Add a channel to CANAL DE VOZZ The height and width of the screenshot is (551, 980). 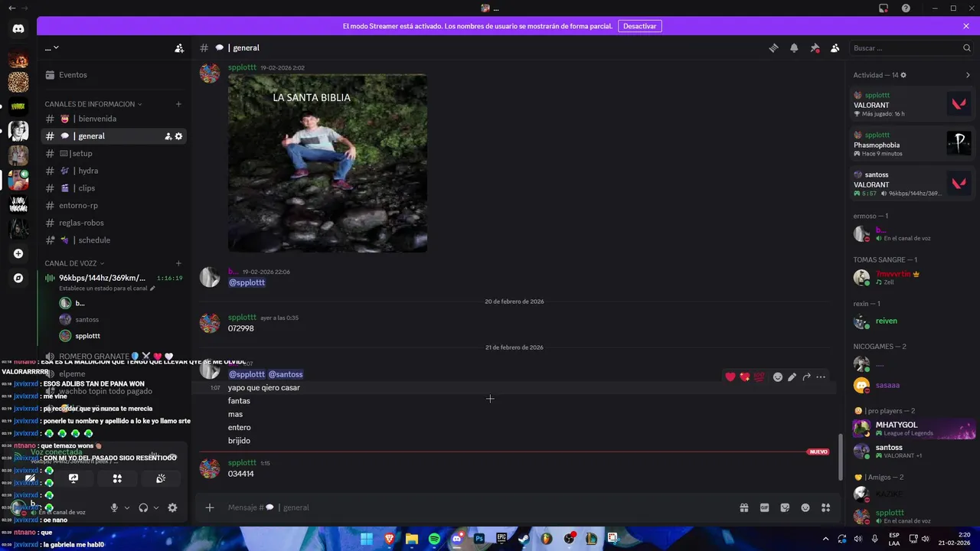pyautogui.click(x=178, y=263)
